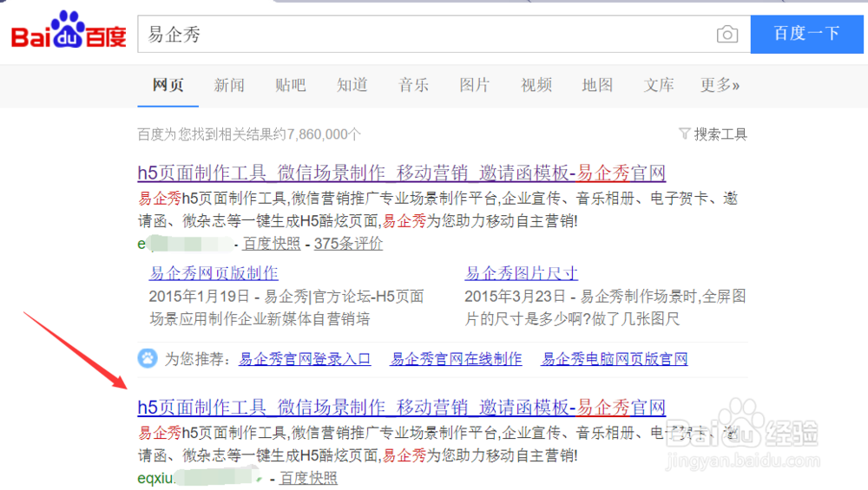868x490 pixels.
Task: Expand the 更多» menu
Action: 720,85
